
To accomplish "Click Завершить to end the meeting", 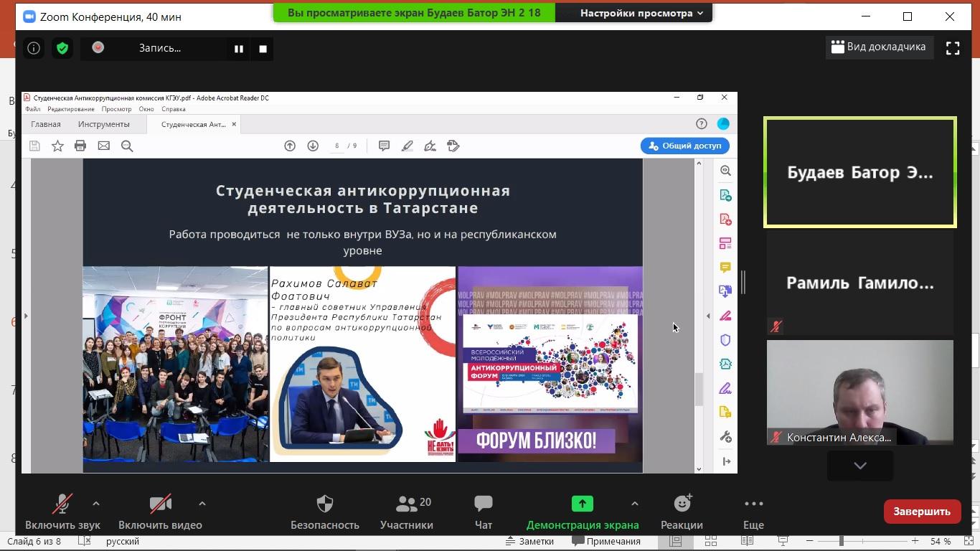I will coord(922,512).
